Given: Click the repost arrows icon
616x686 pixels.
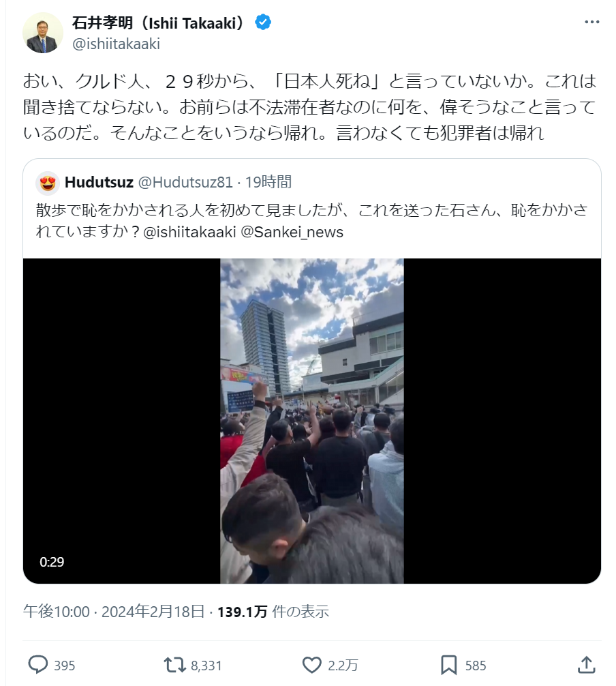Looking at the screenshot, I should point(174,665).
